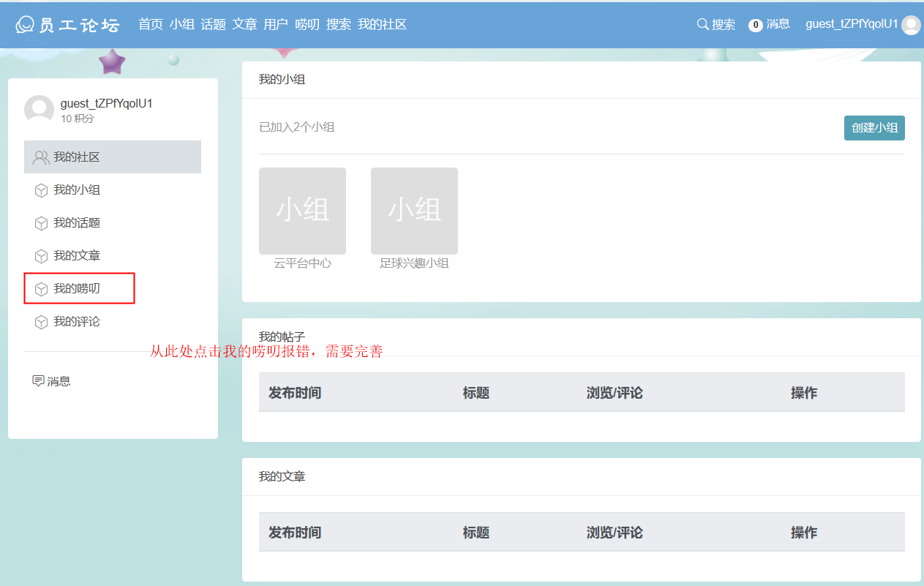Image resolution: width=924 pixels, height=586 pixels.
Task: Open 文章 from the top menu
Action: pyautogui.click(x=244, y=24)
